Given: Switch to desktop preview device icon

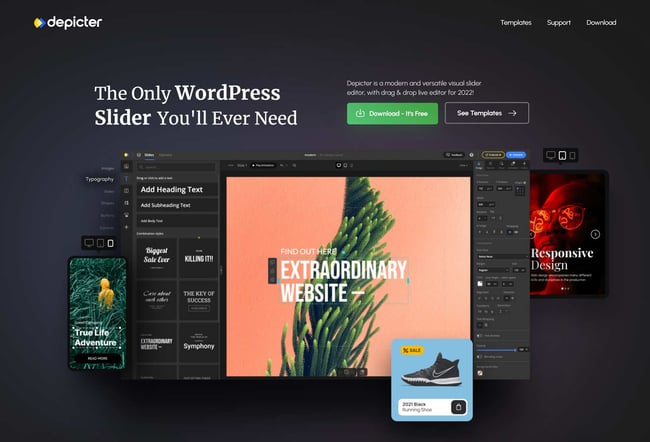Looking at the screenshot, I should [x=550, y=155].
